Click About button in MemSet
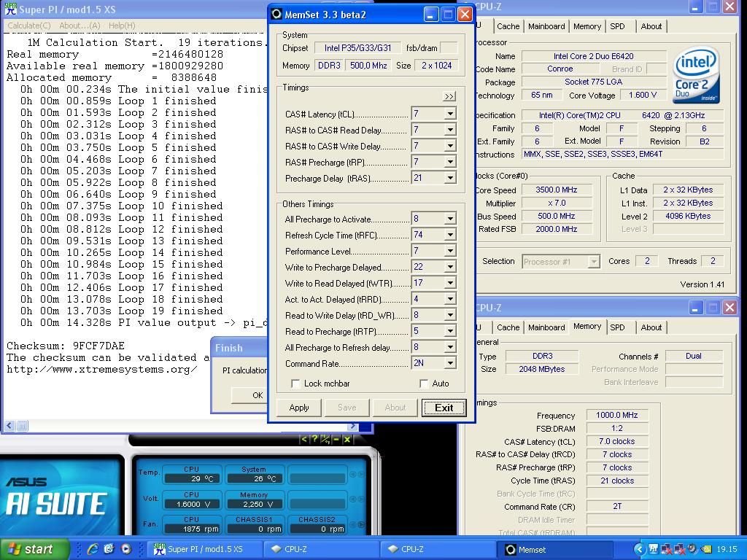The height and width of the screenshot is (560, 747). (x=395, y=408)
